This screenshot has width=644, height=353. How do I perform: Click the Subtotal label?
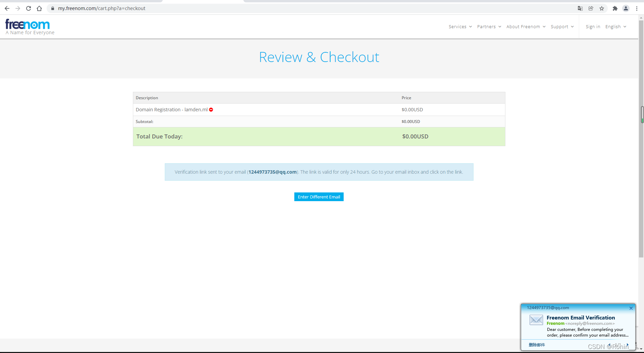144,122
